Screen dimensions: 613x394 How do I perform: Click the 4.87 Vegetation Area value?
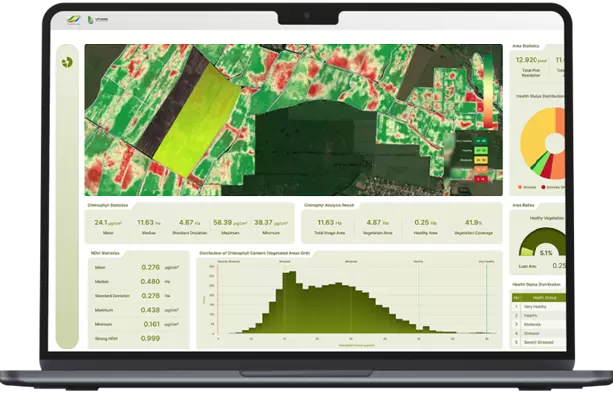pyautogui.click(x=377, y=222)
